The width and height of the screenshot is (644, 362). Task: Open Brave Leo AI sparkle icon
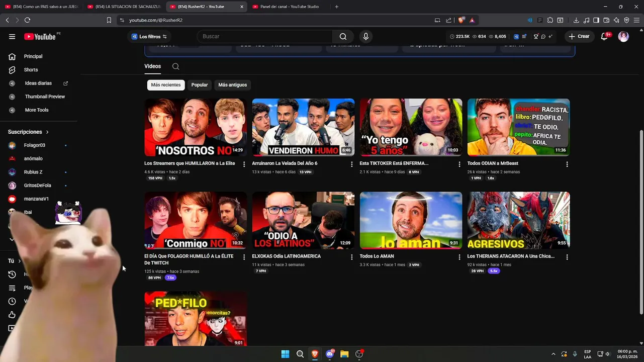(x=616, y=20)
